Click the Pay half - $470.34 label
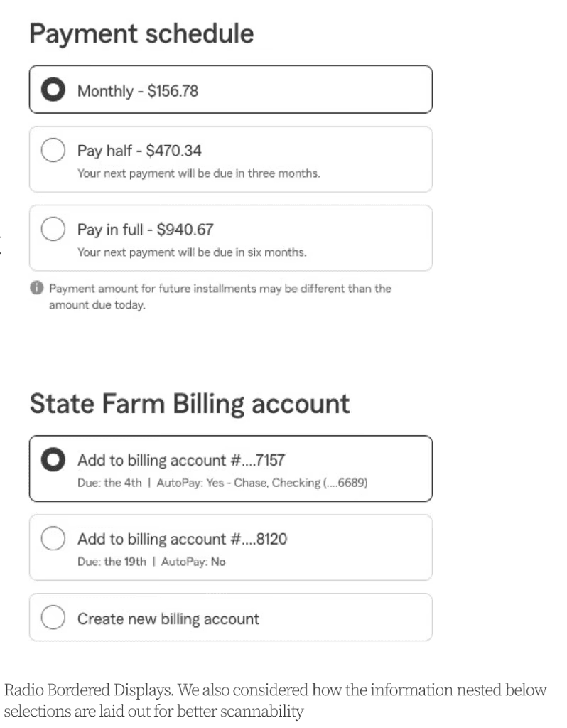Viewport: 567px width, 728px height. coord(139,151)
